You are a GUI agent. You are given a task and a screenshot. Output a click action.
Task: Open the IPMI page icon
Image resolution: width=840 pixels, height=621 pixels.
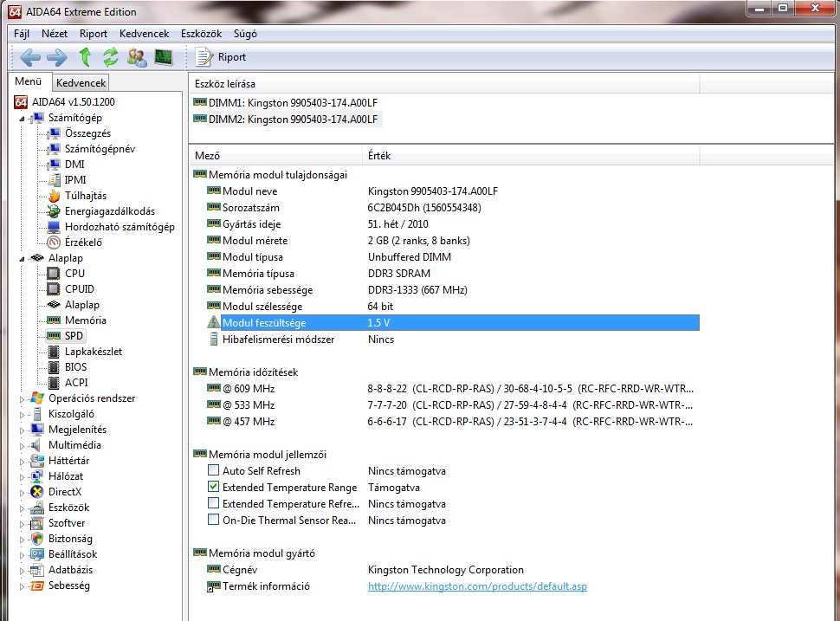pos(54,179)
